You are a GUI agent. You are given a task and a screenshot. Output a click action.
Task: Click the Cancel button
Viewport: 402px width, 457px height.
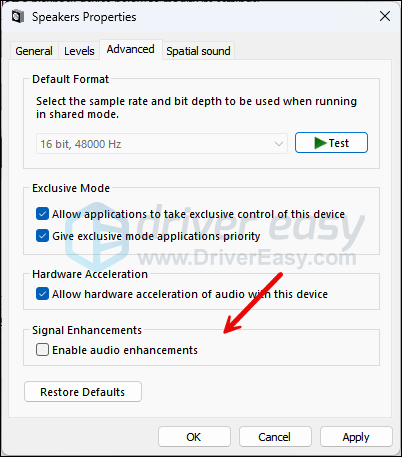[275, 437]
